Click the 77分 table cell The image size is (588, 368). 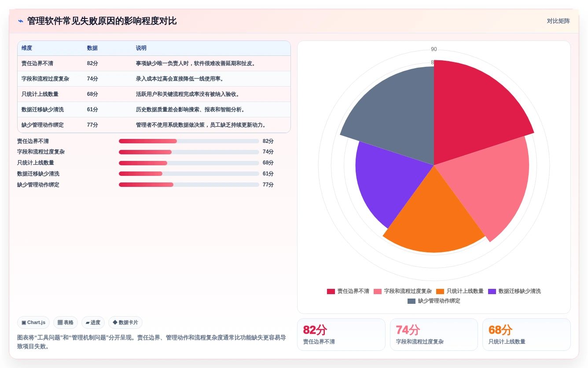pyautogui.click(x=92, y=125)
